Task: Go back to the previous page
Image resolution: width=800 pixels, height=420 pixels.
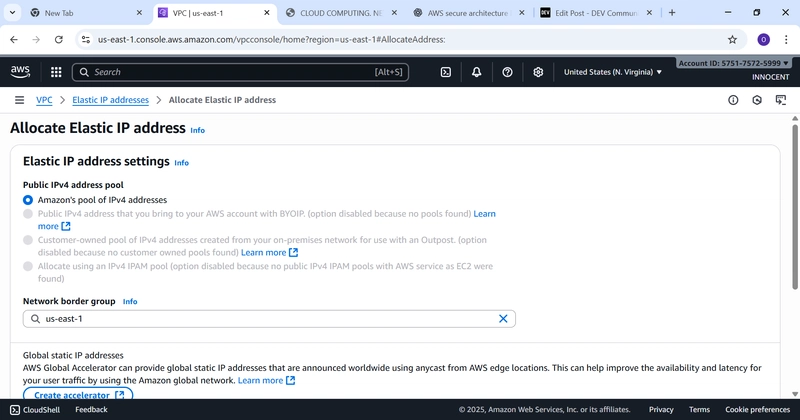Action: (14, 39)
